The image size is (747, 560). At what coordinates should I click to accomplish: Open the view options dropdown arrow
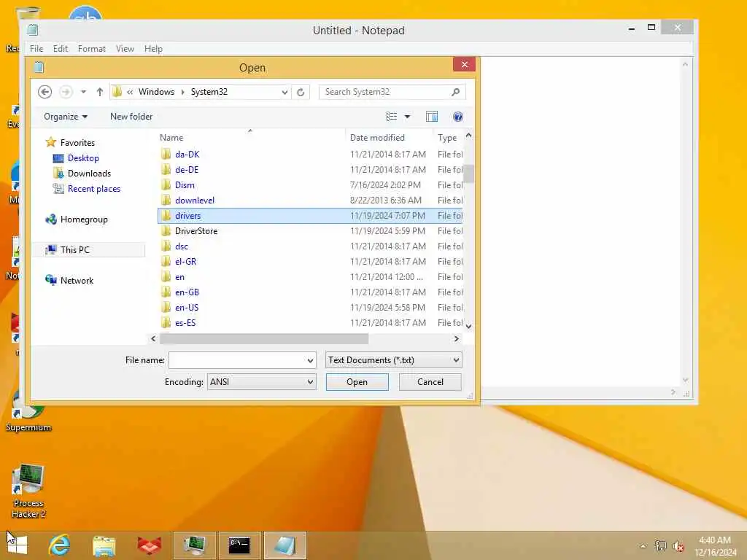407,117
